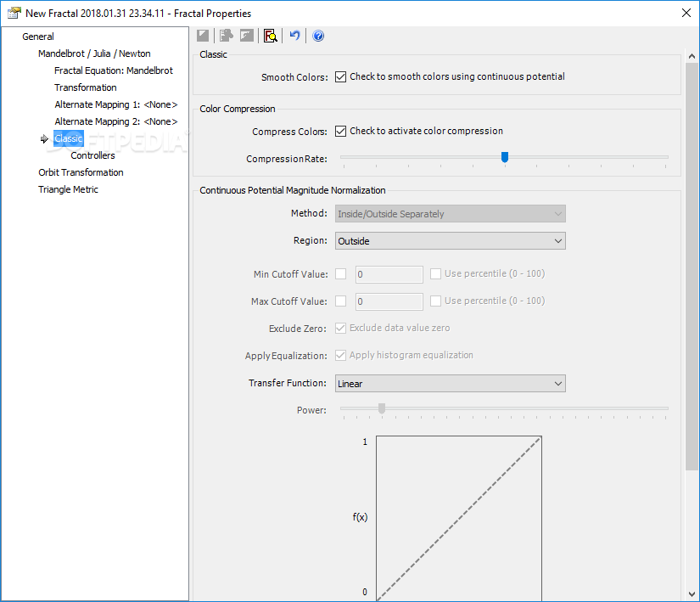Select the highlighted Classic tree item

coord(69,138)
